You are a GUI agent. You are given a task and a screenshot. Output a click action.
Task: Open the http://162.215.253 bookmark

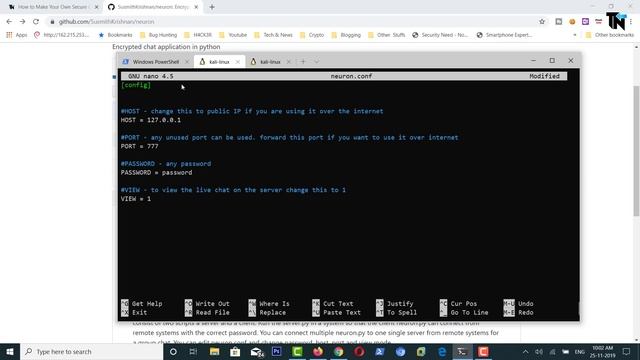click(61, 35)
